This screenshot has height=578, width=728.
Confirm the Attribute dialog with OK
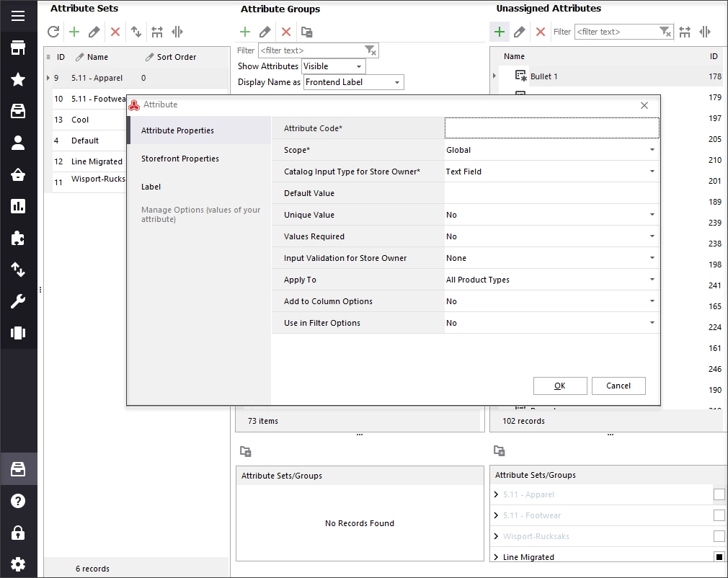coord(560,386)
